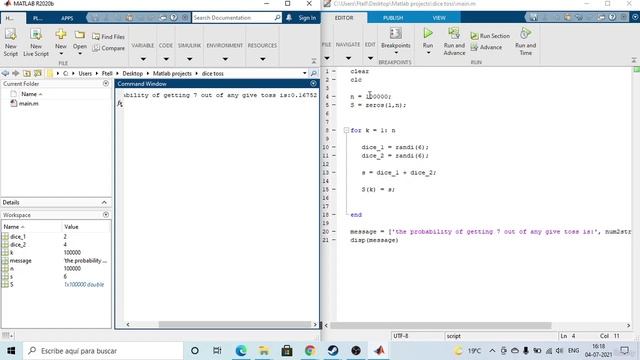Open Current Folder panel actions menu
This screenshot has width=640, height=360.
click(x=106, y=84)
